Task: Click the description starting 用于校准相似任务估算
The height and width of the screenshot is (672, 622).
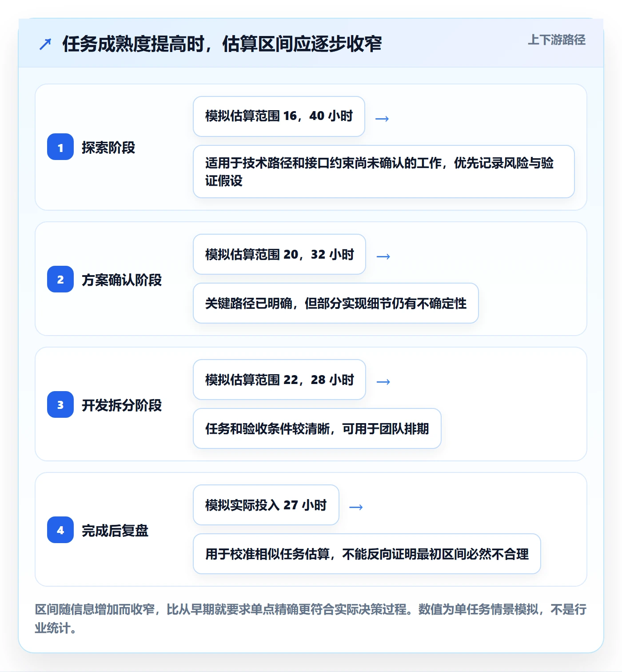Action: pyautogui.click(x=367, y=554)
